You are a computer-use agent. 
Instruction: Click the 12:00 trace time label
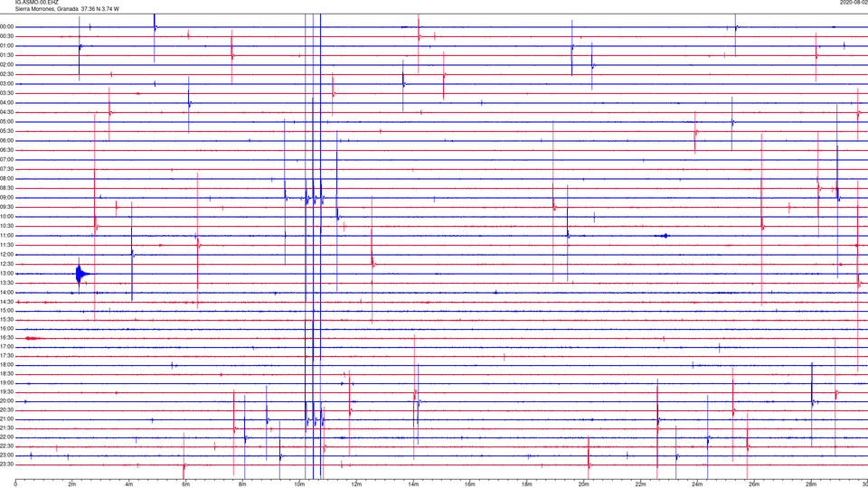[7, 255]
